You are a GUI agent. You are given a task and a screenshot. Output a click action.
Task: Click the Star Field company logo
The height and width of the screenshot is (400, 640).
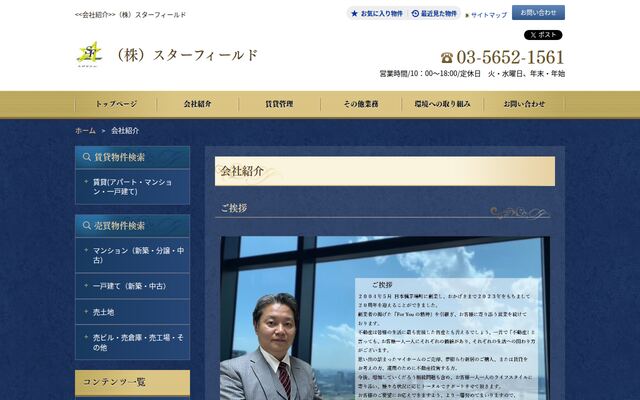coord(89,54)
